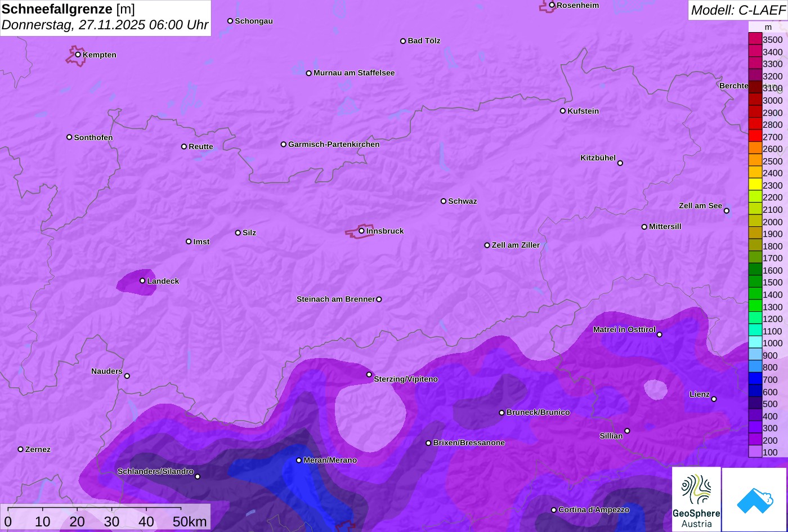Click the Meran/Merano map marker

point(299,460)
